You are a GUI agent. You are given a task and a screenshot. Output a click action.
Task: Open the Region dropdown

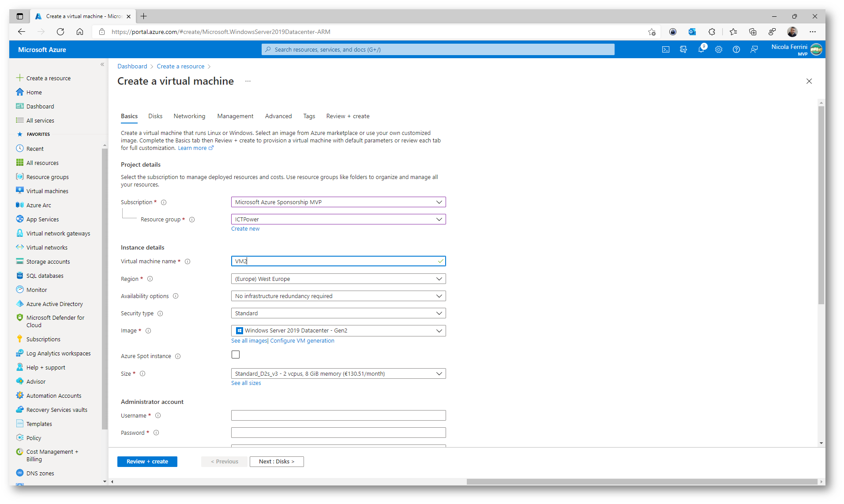click(x=338, y=279)
